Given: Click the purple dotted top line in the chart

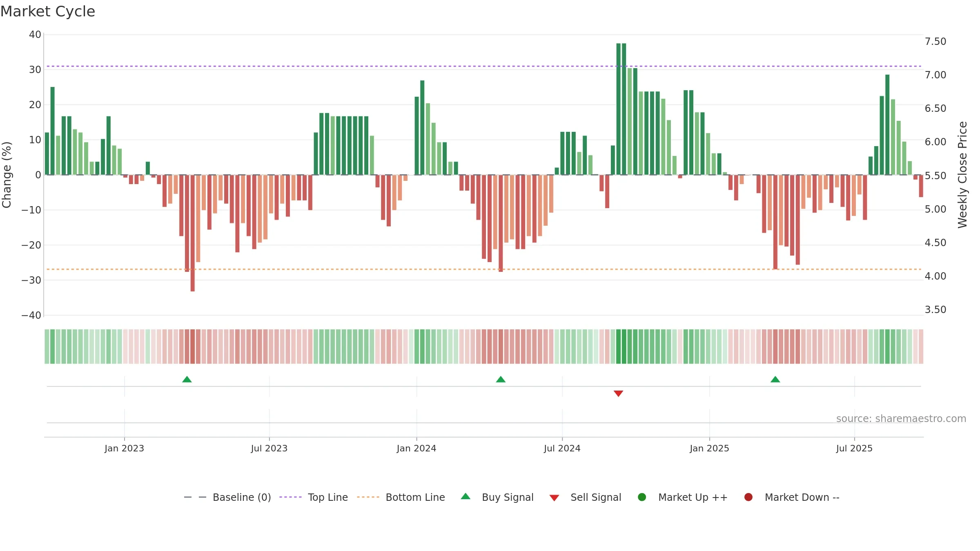Looking at the screenshot, I should [x=484, y=66].
